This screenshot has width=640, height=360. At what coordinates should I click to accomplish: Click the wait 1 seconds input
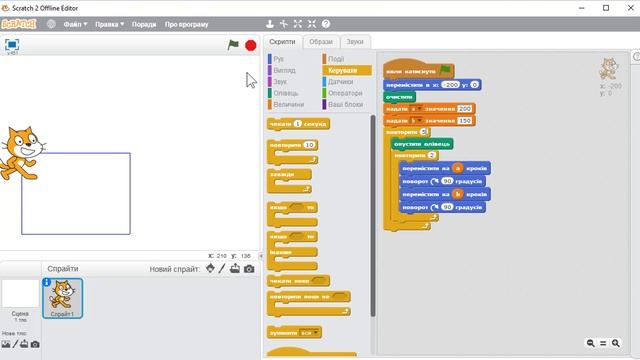[298, 124]
